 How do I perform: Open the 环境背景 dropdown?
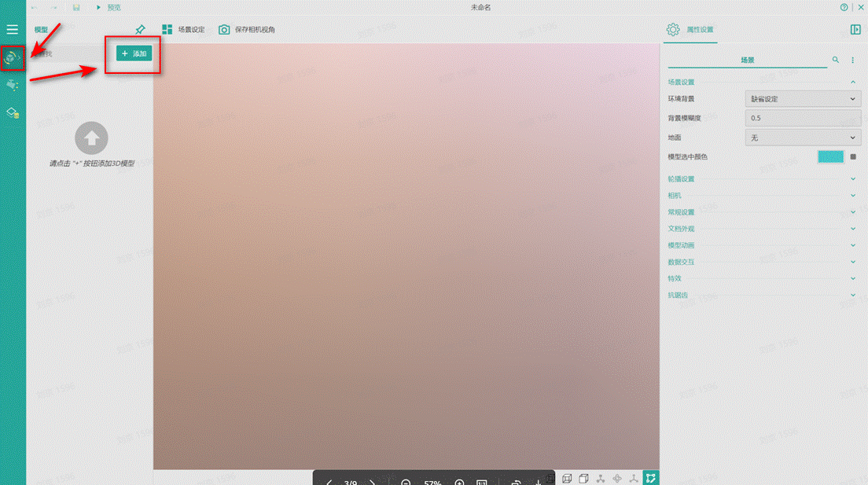click(x=803, y=98)
